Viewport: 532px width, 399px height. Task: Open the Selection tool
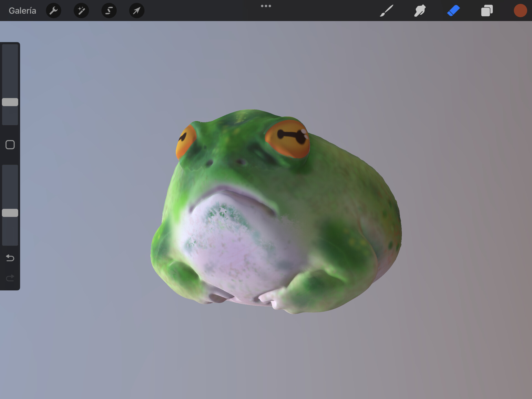109,11
